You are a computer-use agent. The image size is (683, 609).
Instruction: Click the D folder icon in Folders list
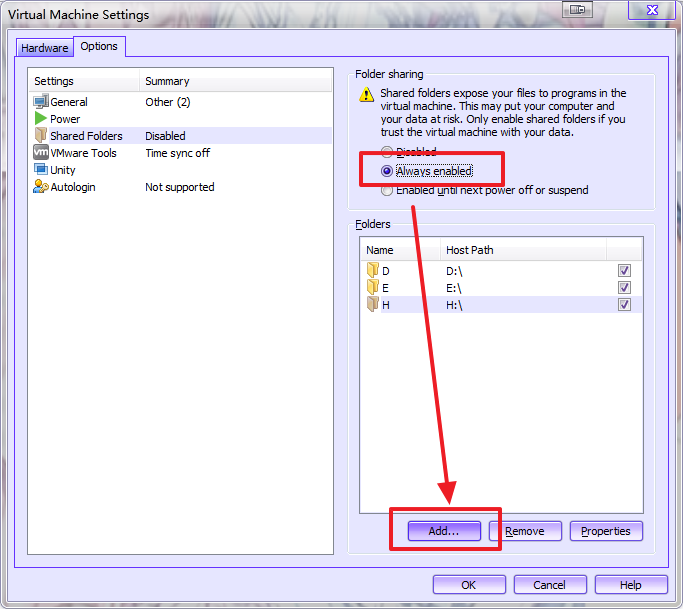(373, 271)
